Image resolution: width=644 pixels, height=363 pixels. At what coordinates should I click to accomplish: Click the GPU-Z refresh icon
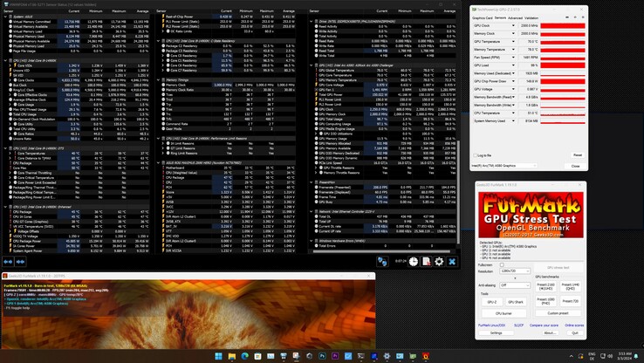click(x=574, y=17)
